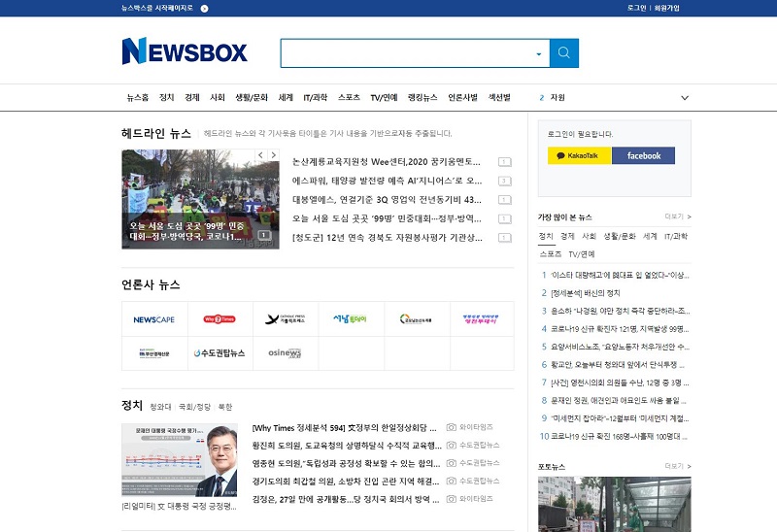The image size is (777, 532).
Task: Click the magnifier search button
Action: click(x=563, y=53)
